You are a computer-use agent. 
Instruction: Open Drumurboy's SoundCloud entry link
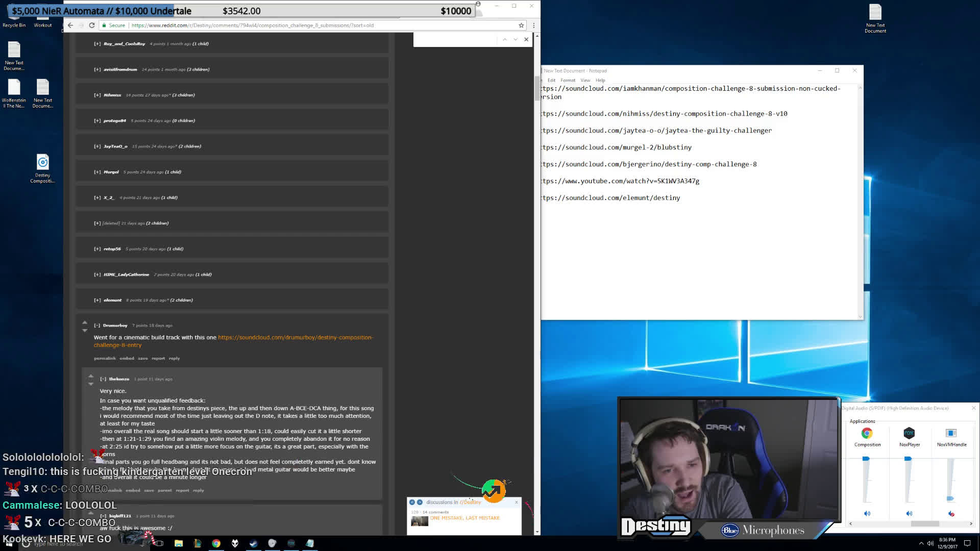tap(295, 337)
